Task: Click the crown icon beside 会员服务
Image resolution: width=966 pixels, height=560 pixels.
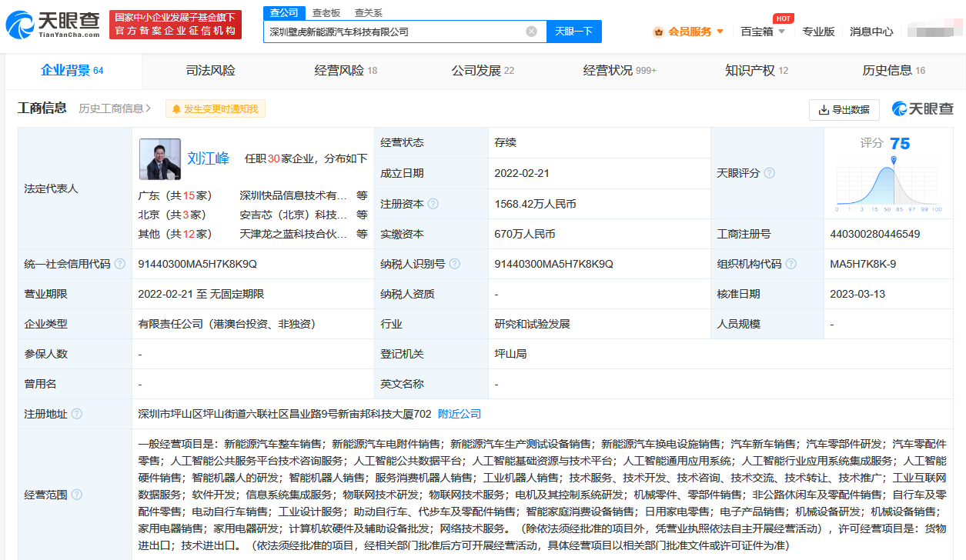Action: (658, 32)
